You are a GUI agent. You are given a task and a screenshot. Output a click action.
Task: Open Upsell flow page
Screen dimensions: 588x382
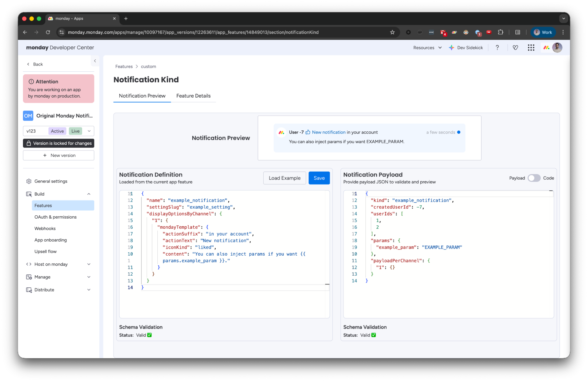point(46,252)
